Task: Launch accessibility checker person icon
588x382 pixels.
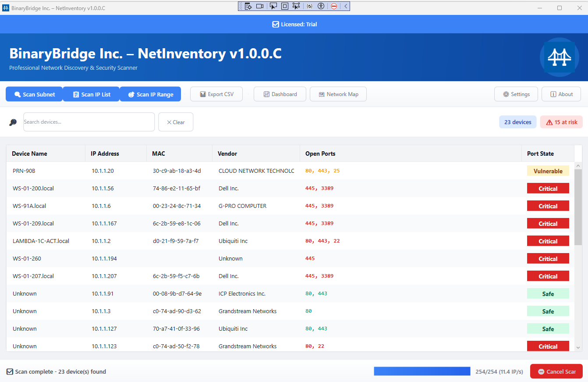Action: point(321,6)
